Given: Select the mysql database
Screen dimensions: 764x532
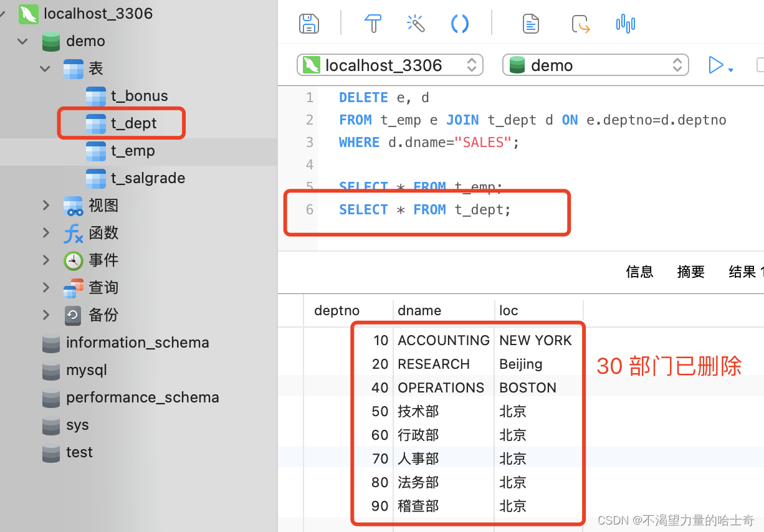Looking at the screenshot, I should [x=87, y=370].
